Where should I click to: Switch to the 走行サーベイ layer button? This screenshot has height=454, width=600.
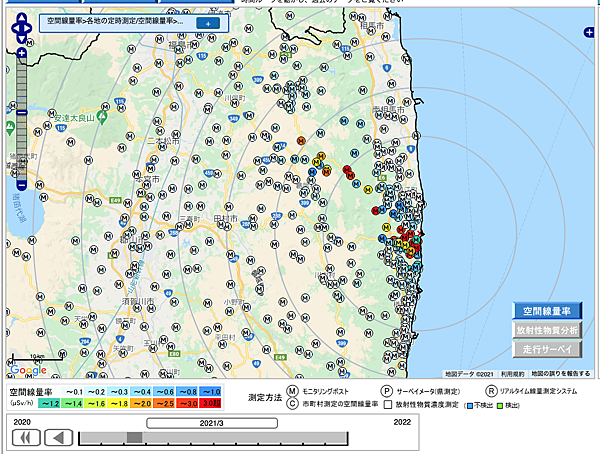click(547, 349)
